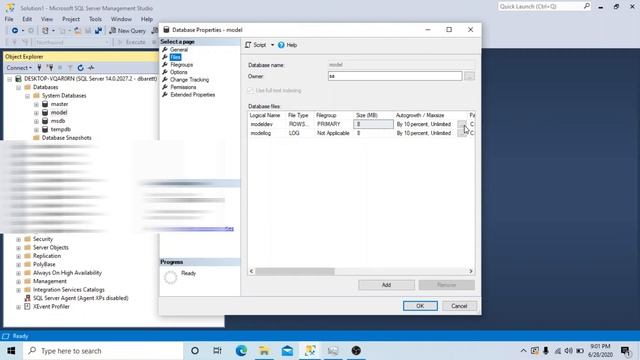Click the Not Applicable filegroup cell

click(333, 133)
